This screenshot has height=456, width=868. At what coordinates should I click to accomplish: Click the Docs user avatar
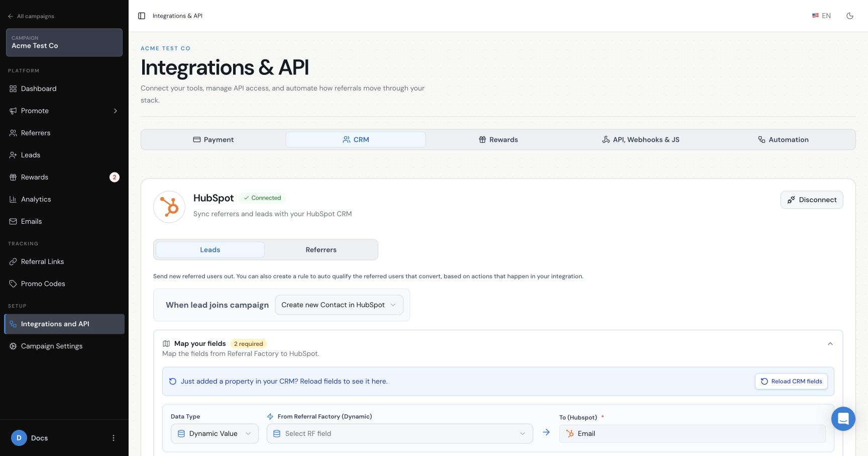pos(19,438)
